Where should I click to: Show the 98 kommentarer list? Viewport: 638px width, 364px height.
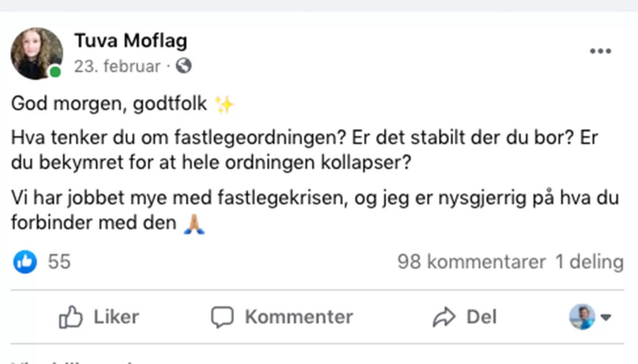tap(471, 262)
